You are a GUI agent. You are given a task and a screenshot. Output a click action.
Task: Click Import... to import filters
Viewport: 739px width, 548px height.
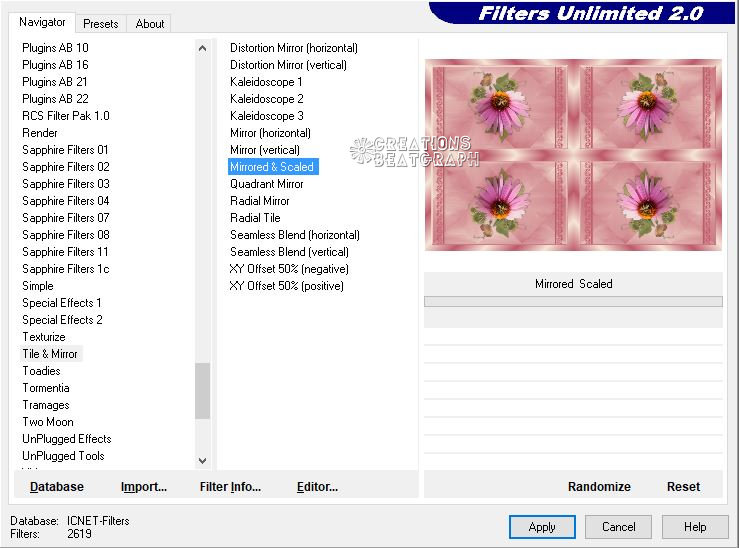point(144,487)
